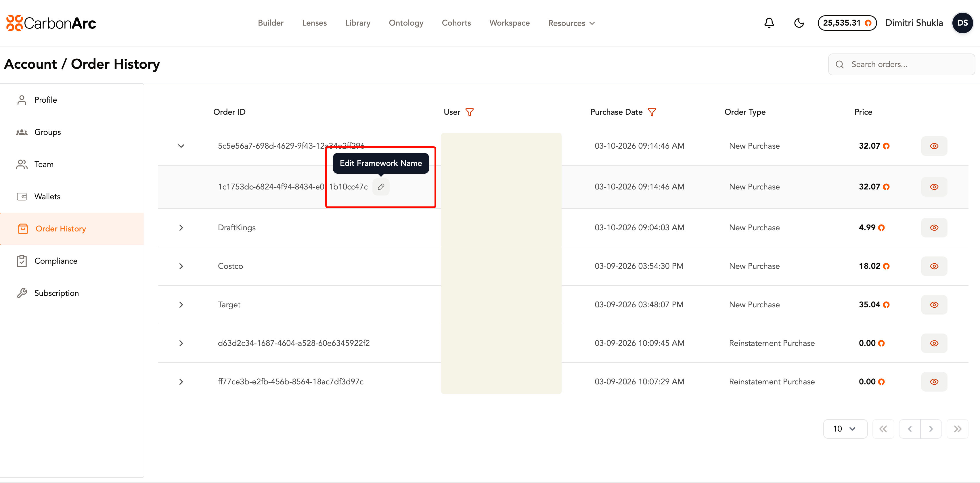This screenshot has width=980, height=483.
Task: Open rows-per-page dropdown showing 10
Action: (845, 429)
